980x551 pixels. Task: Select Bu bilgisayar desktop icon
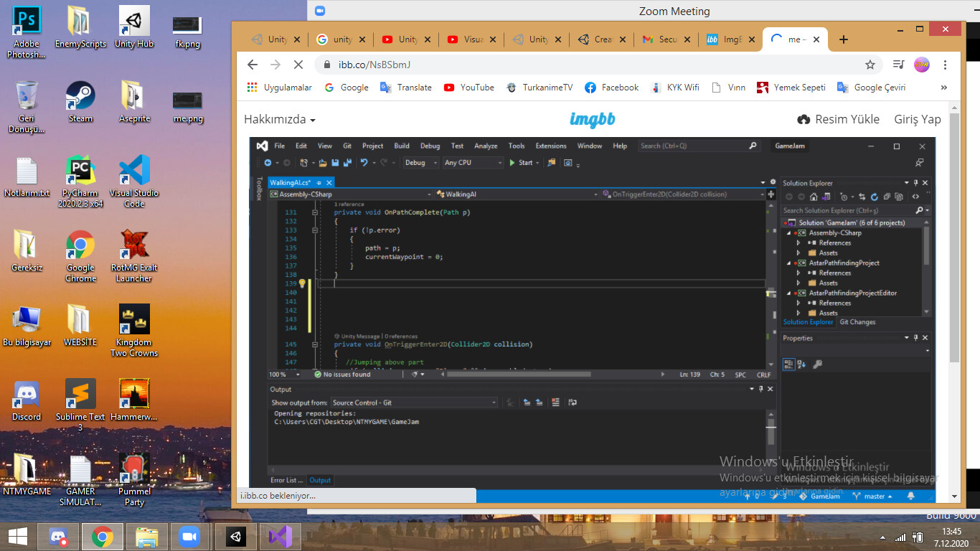pyautogui.click(x=27, y=326)
